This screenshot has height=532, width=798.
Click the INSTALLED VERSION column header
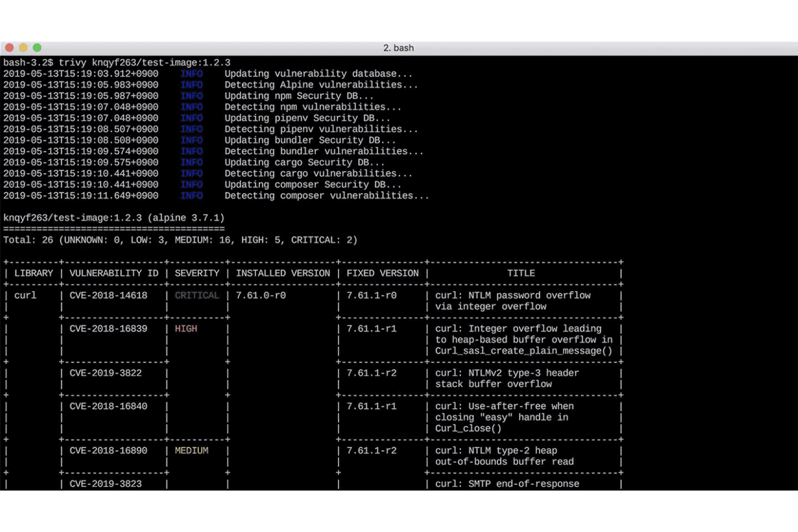tap(283, 273)
